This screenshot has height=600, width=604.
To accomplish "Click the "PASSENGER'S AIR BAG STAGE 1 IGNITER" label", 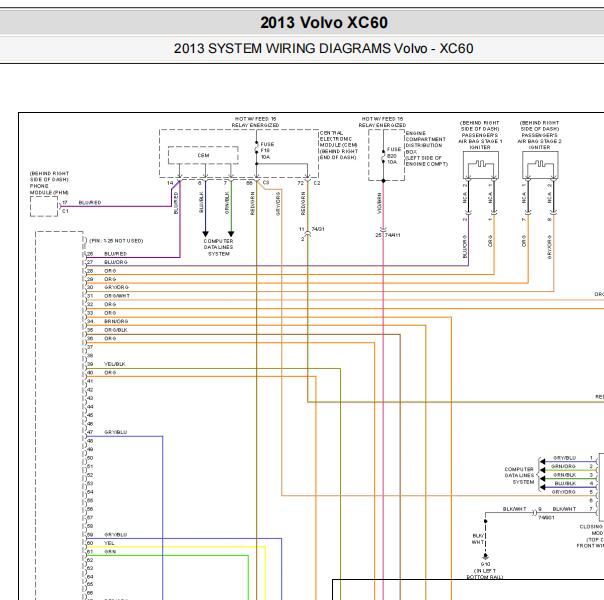I will click(x=480, y=141).
